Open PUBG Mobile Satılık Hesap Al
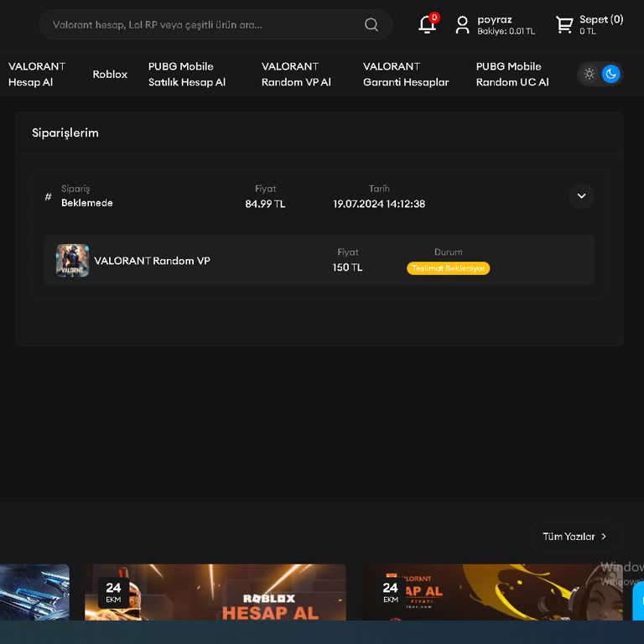This screenshot has height=644, width=644. pos(187,74)
